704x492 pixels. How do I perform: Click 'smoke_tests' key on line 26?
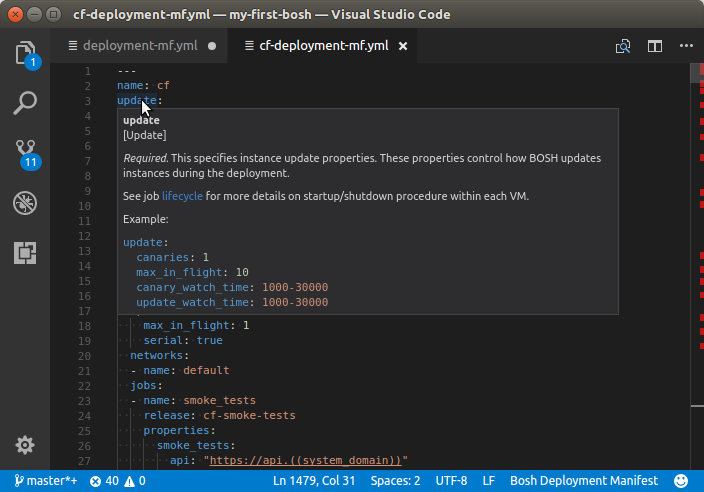(193, 445)
